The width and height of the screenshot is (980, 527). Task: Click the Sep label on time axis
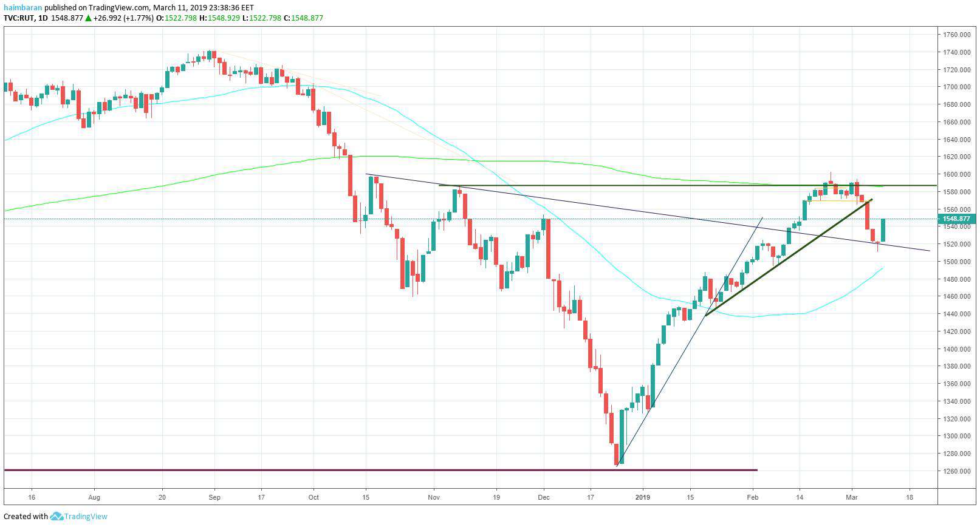[214, 497]
